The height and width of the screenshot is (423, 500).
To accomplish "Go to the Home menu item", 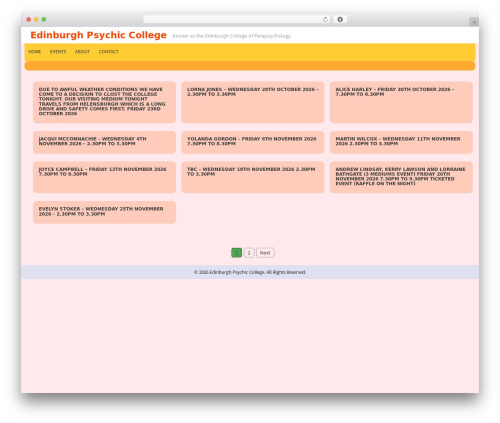I will point(35,52).
